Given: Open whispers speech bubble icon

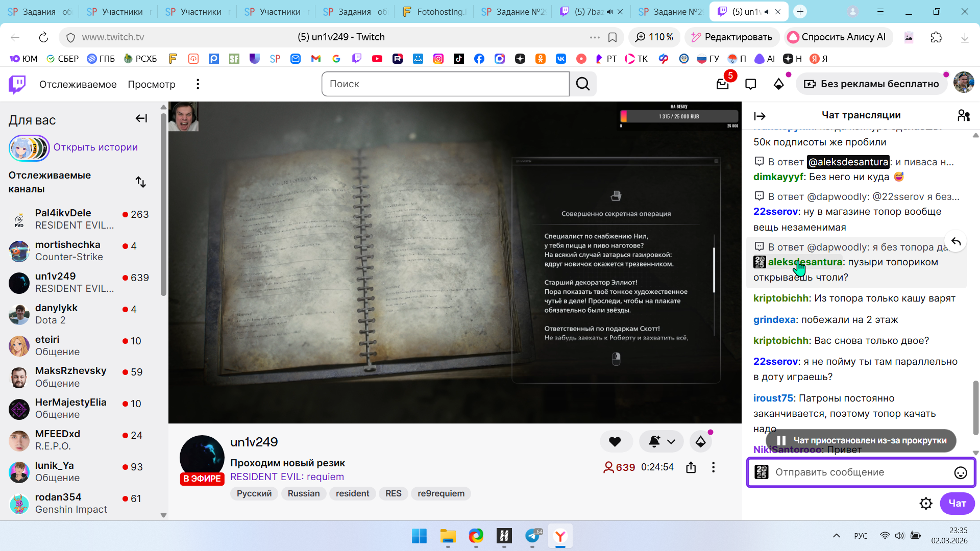Looking at the screenshot, I should (750, 84).
